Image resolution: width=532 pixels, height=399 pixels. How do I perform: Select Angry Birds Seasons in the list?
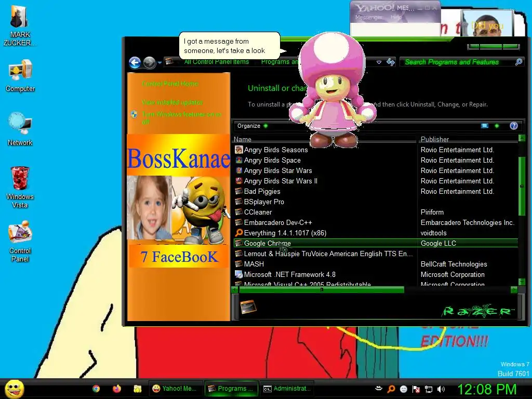click(x=376, y=150)
